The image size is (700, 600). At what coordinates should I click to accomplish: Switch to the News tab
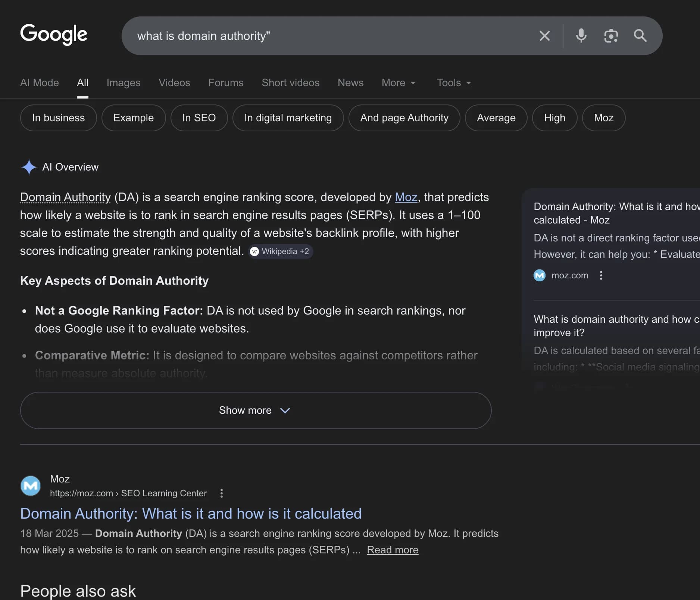(x=350, y=83)
